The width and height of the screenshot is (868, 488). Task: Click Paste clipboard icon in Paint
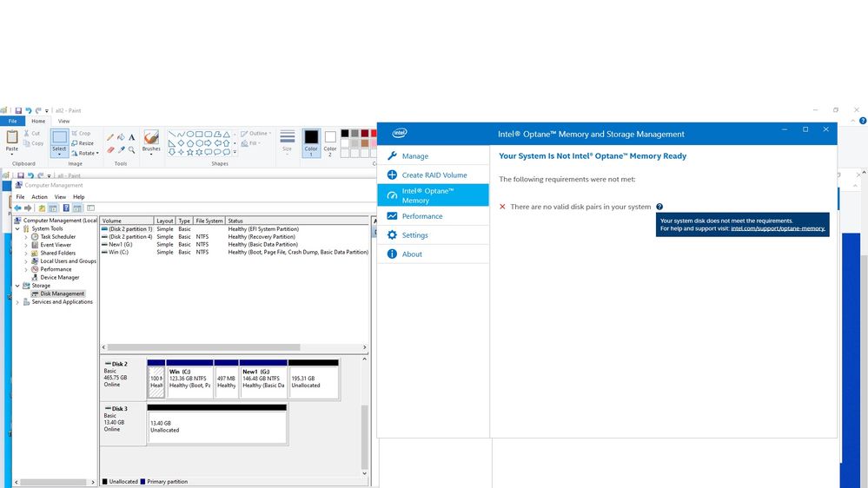point(11,136)
